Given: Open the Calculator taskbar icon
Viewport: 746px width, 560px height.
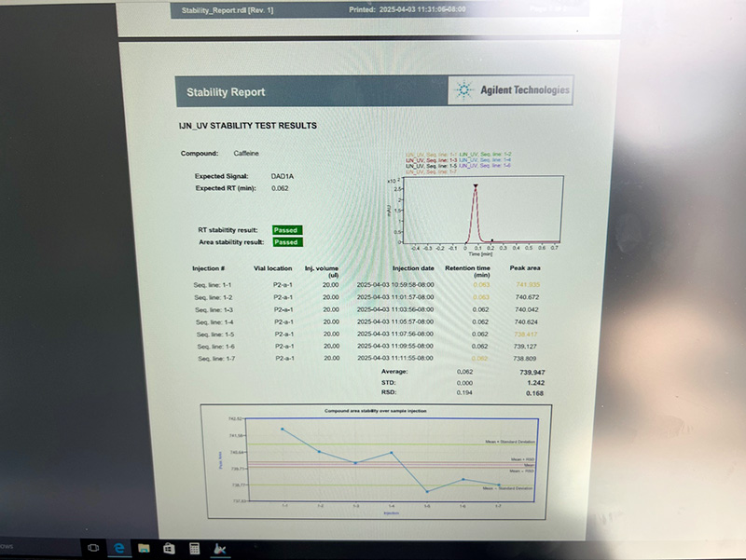Looking at the screenshot, I should [194, 547].
